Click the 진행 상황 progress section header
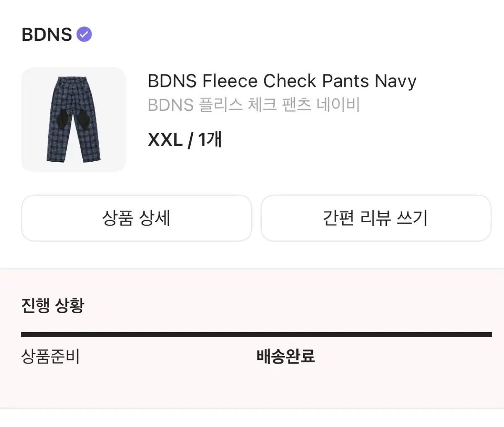504x427 pixels. (x=52, y=306)
